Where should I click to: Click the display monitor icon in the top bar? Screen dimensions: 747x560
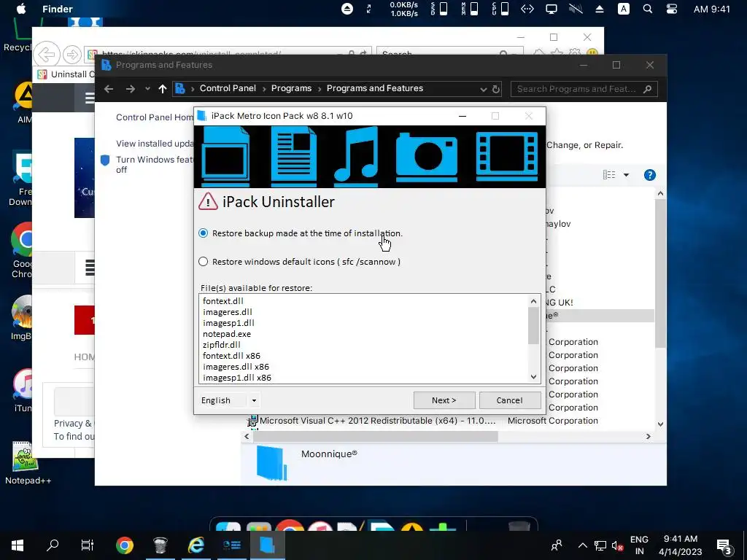[x=551, y=9]
